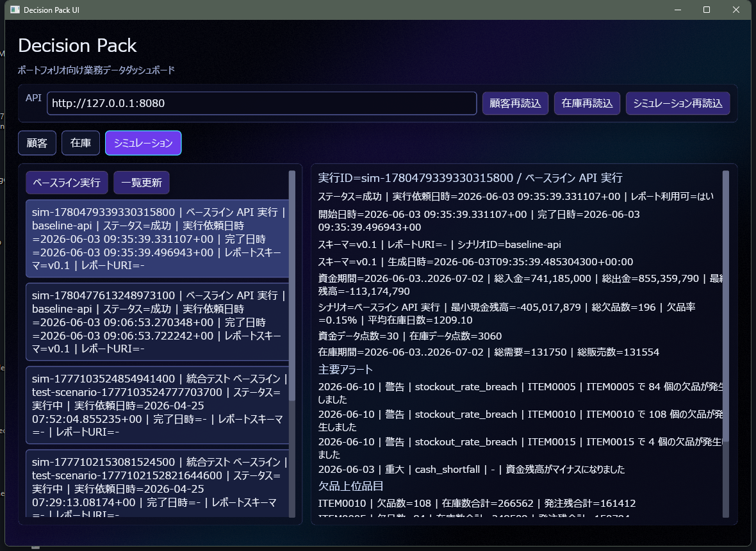Click the ポートフォリオ向け業務データダッシュボード subtitle

(x=97, y=70)
